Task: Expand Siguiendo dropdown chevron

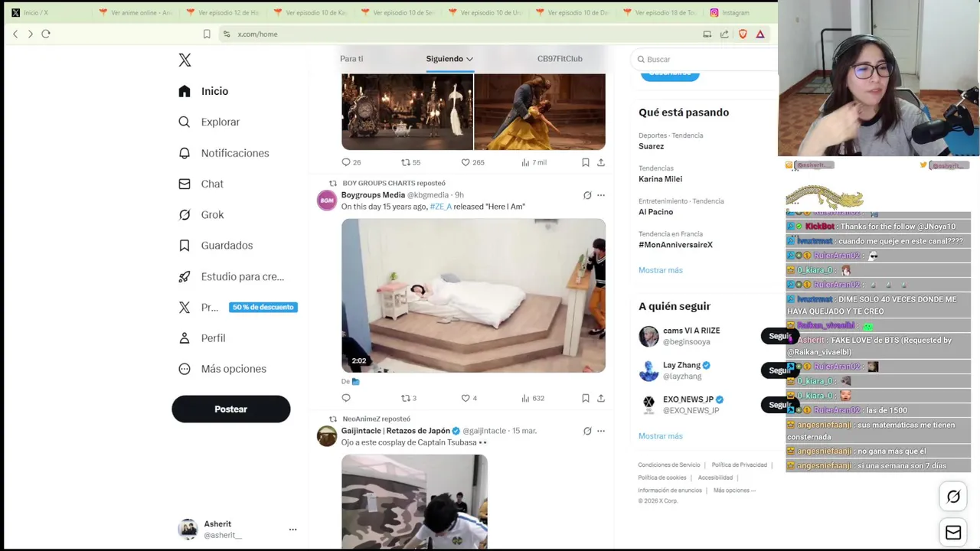Action: point(469,59)
